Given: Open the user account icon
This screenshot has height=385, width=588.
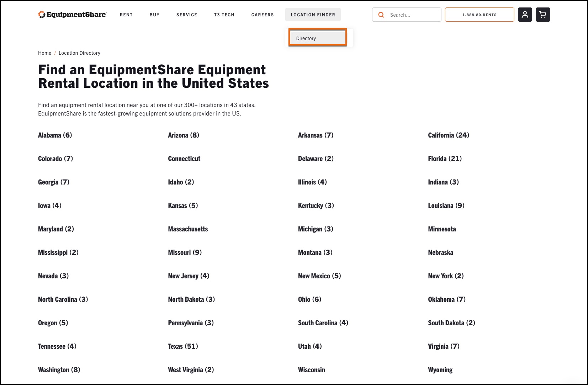Looking at the screenshot, I should click(x=525, y=15).
